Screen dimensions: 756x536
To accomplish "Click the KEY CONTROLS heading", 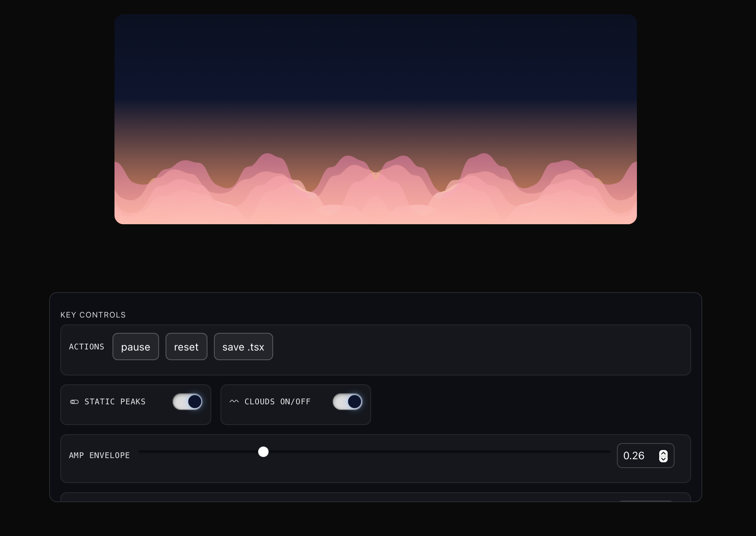I will point(93,315).
